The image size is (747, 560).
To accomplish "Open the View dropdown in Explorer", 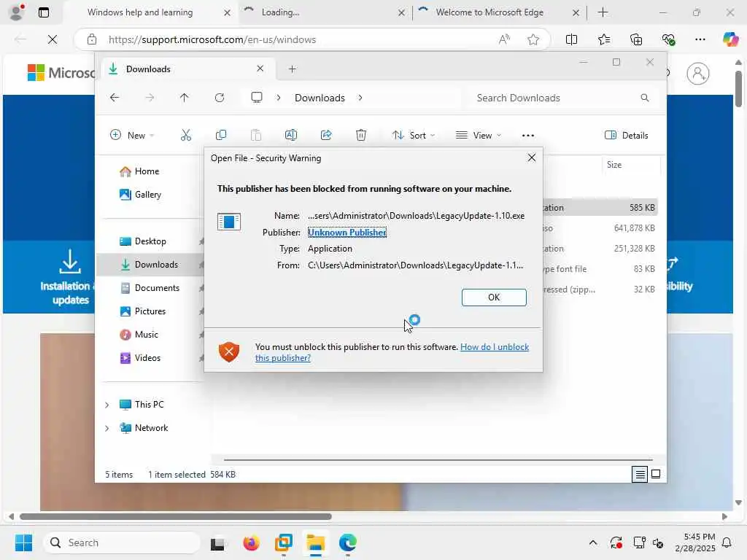I will click(479, 135).
